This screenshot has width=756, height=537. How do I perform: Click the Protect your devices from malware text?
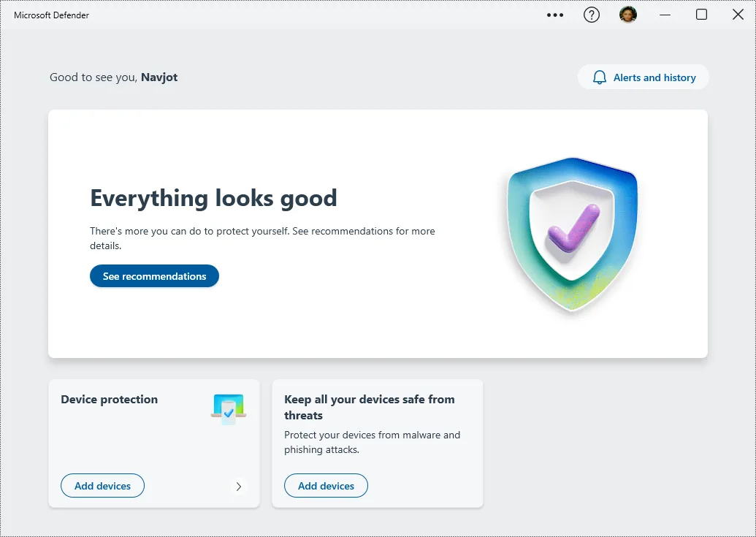click(373, 442)
